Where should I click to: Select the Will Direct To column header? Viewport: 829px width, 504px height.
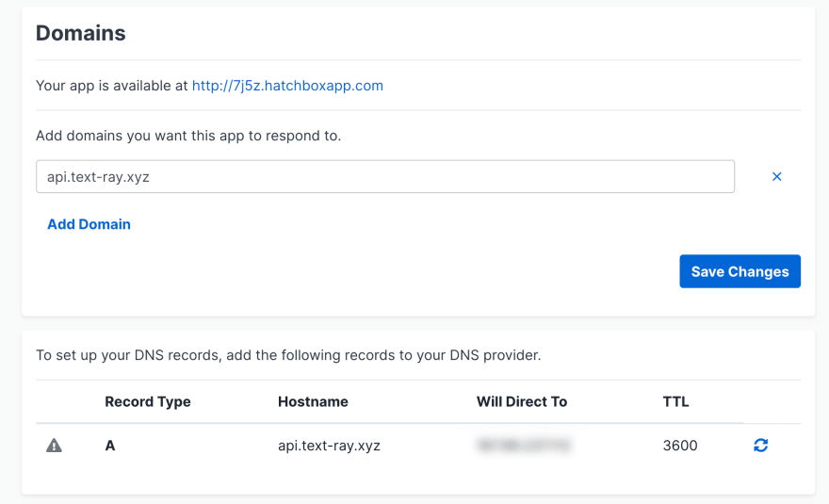[522, 402]
